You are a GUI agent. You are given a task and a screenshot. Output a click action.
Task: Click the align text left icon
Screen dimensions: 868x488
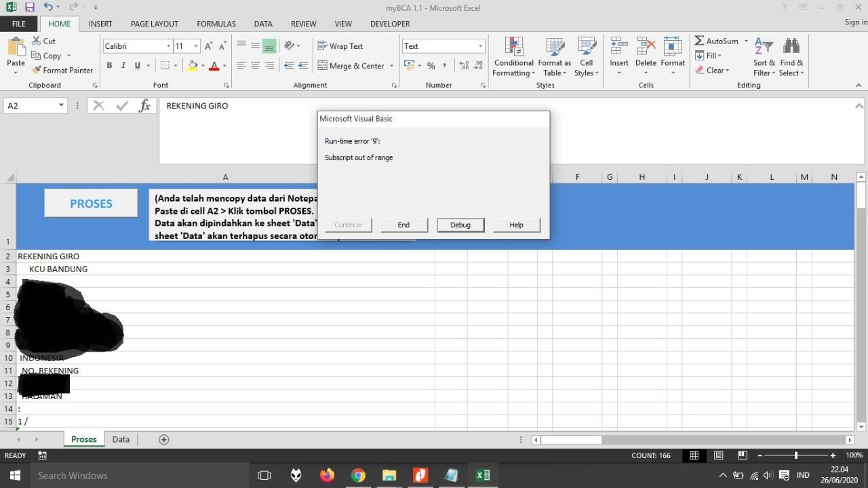[241, 66]
